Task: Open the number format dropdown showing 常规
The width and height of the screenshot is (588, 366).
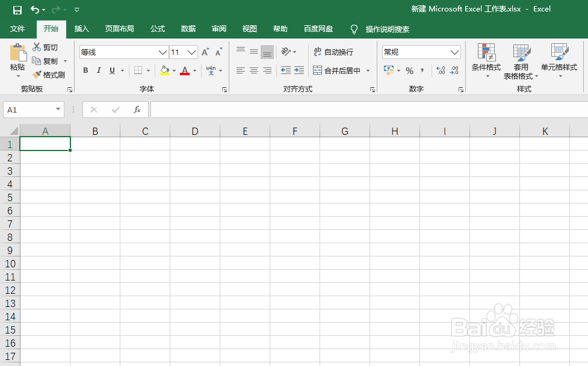Action: [454, 52]
